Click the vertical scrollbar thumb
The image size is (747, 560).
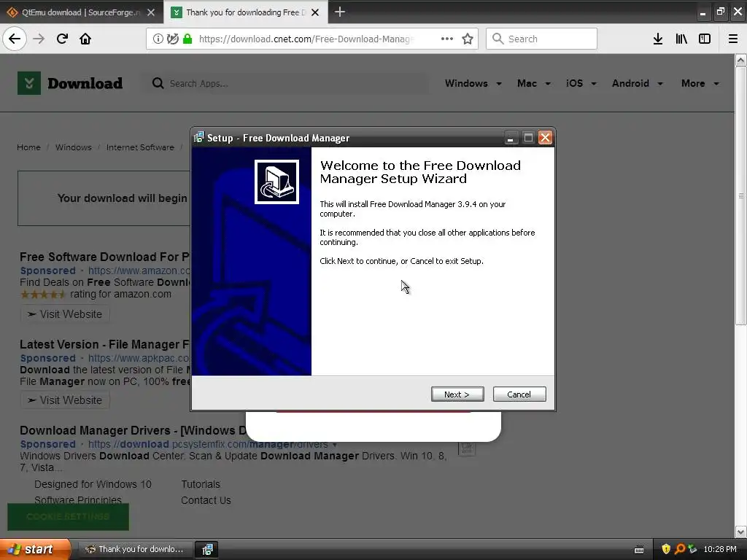point(740,195)
